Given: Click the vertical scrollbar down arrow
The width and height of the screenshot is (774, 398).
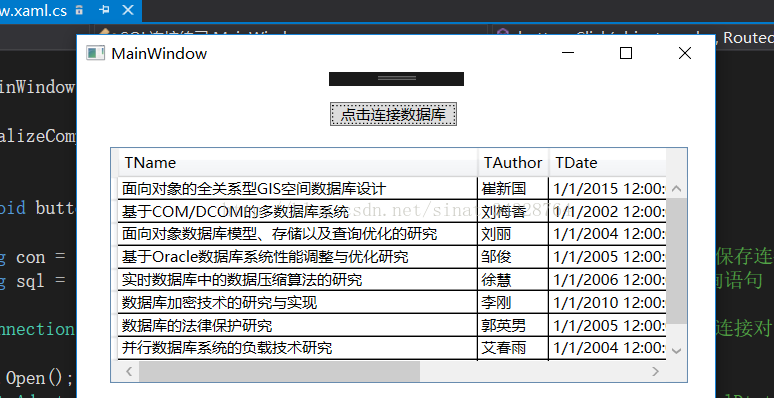Looking at the screenshot, I should 676,351.
